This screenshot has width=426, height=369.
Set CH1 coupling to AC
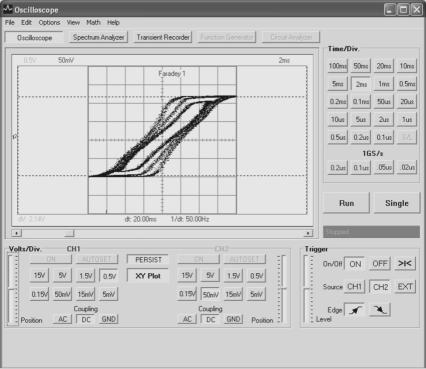[x=63, y=319]
